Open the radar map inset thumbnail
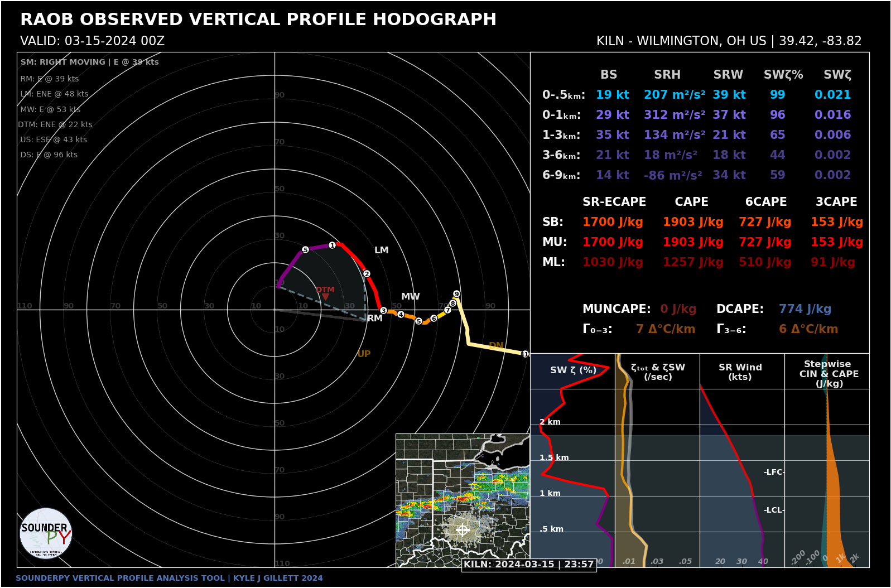 click(463, 500)
